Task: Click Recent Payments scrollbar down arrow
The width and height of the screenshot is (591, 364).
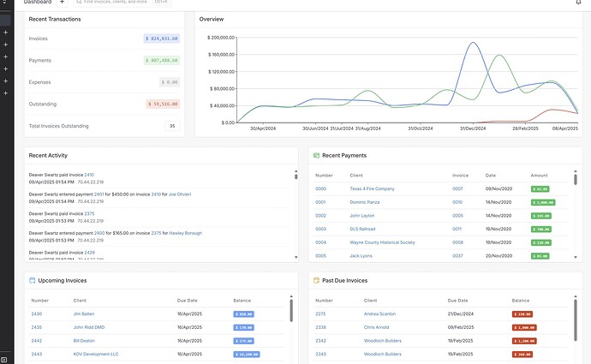Action: (576, 257)
